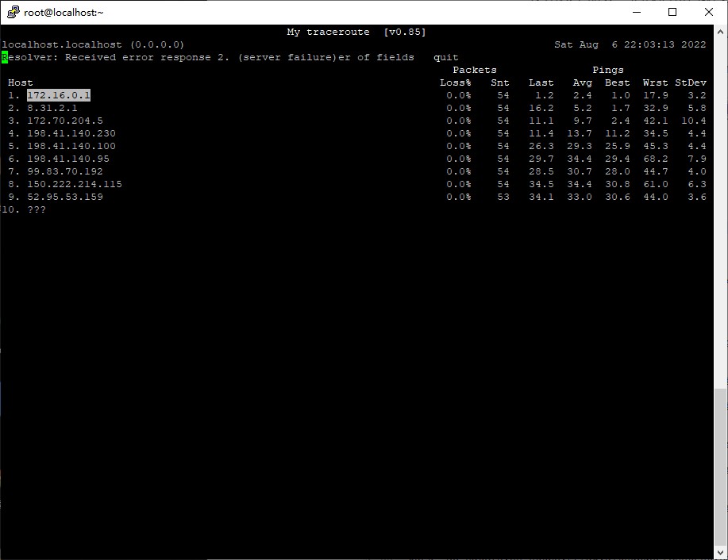The image size is (728, 560).
Task: Click Avg value 29.3 for hop 5
Action: [x=580, y=146]
